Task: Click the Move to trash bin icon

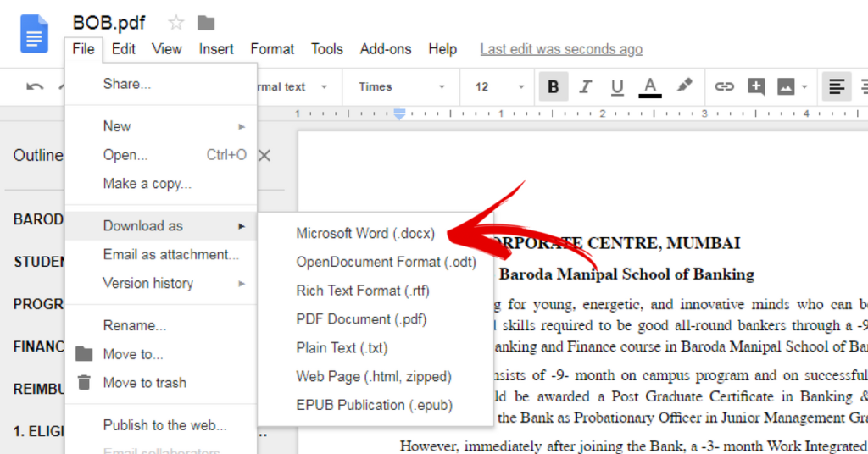Action: (x=84, y=383)
